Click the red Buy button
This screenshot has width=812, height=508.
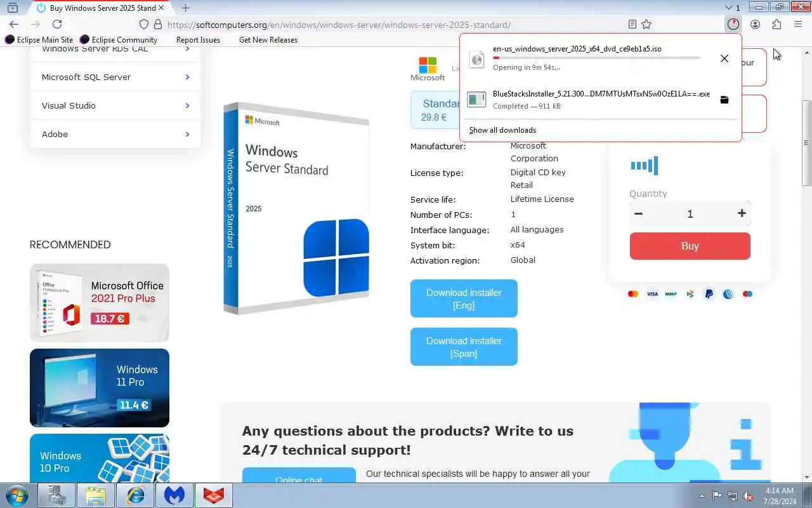point(690,246)
